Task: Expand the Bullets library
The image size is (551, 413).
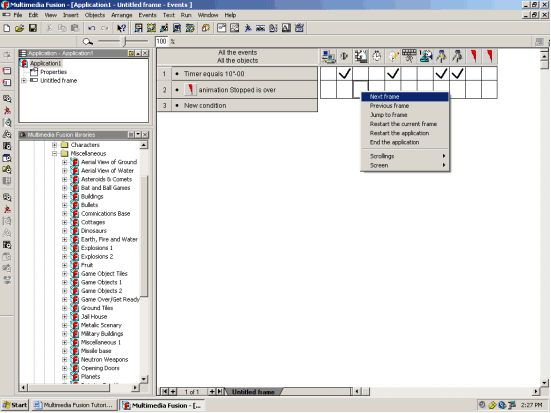Action: pos(65,205)
